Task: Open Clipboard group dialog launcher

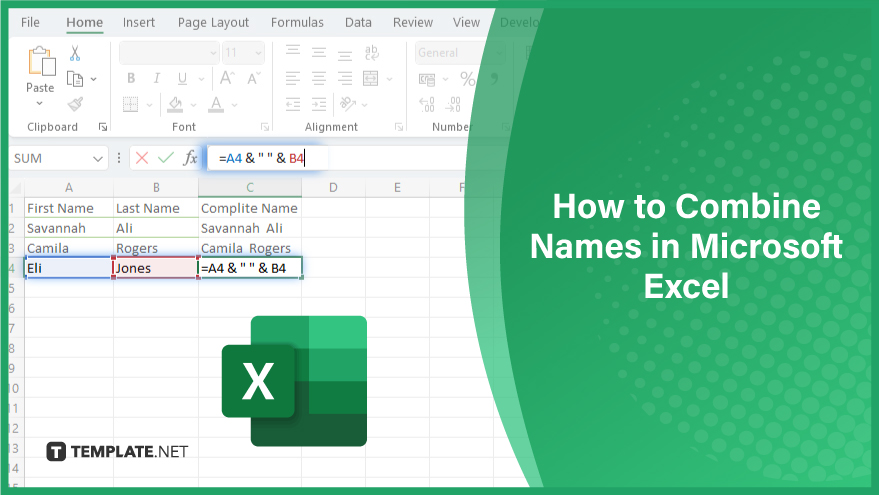Action: tap(103, 127)
